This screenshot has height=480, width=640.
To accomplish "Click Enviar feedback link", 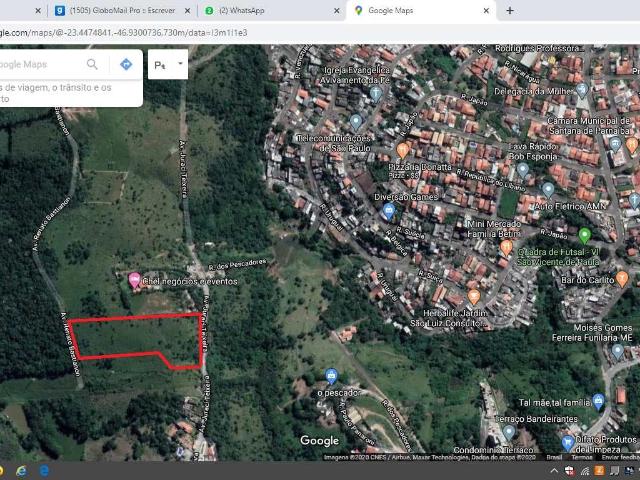I will [620, 457].
